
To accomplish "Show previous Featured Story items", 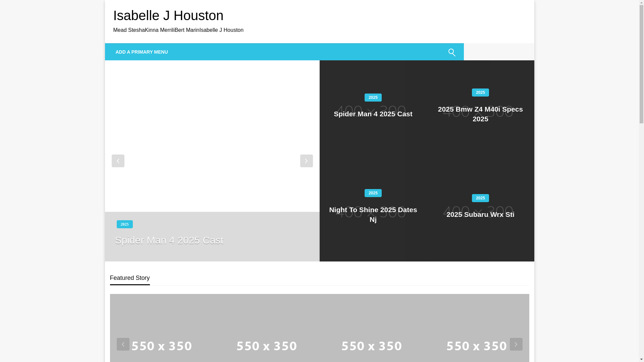I will pos(123,344).
